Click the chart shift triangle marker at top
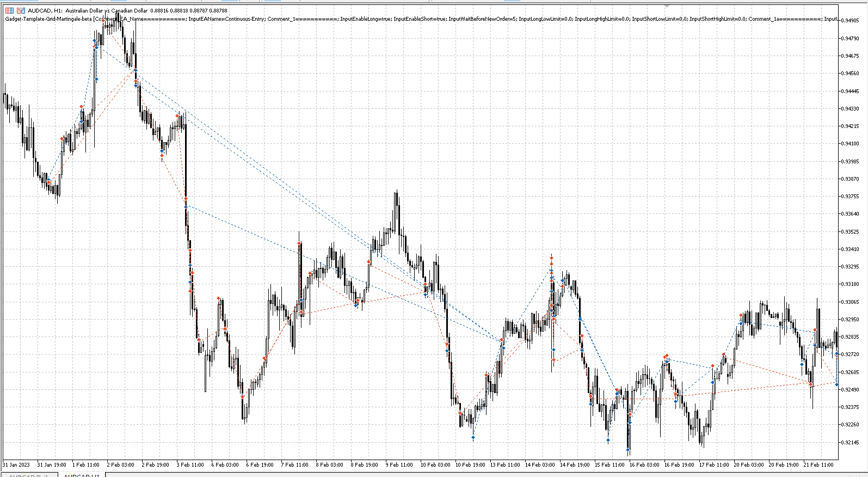 667,6
